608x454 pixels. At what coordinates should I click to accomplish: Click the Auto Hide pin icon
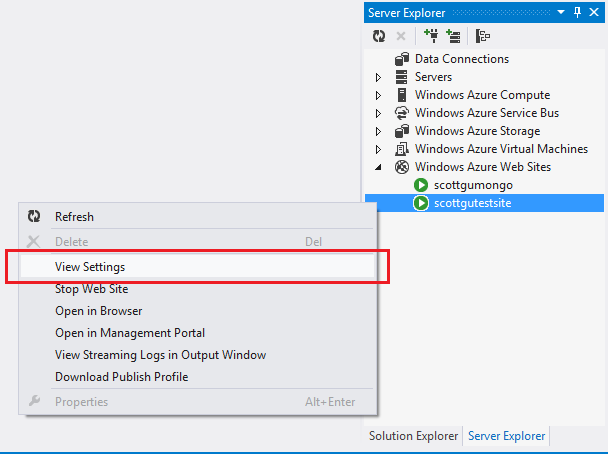[577, 12]
